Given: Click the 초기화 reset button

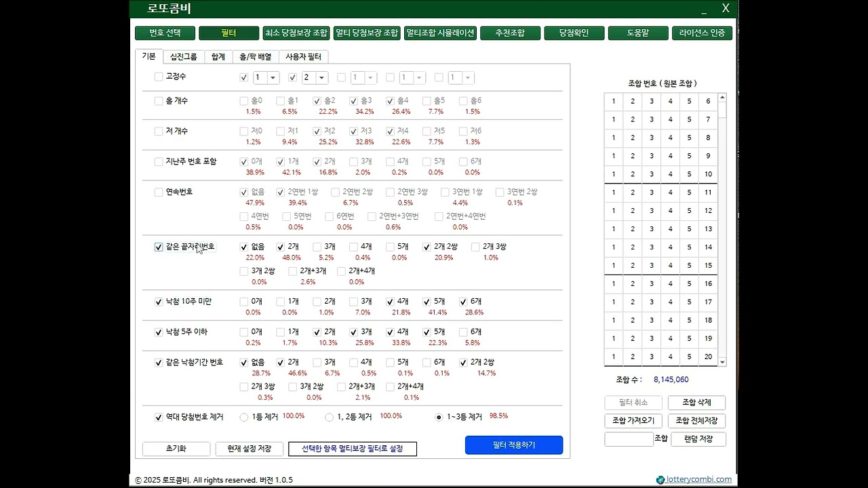Looking at the screenshot, I should coord(176,449).
